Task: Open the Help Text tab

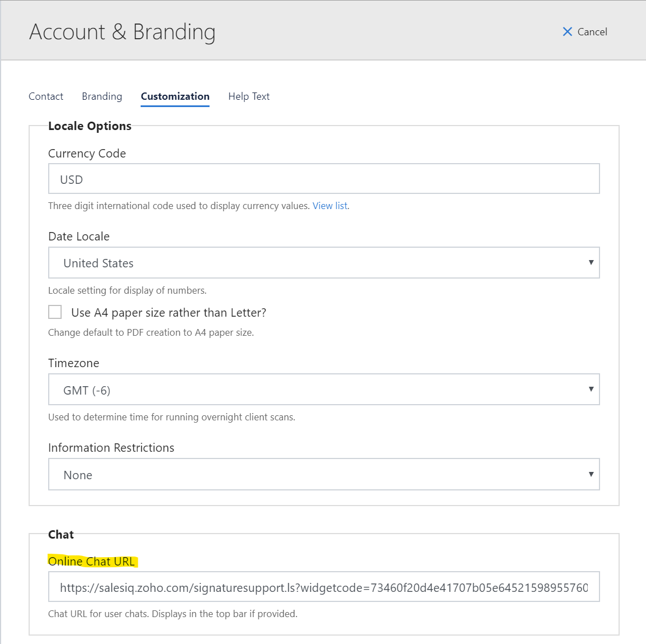Action: click(x=249, y=96)
